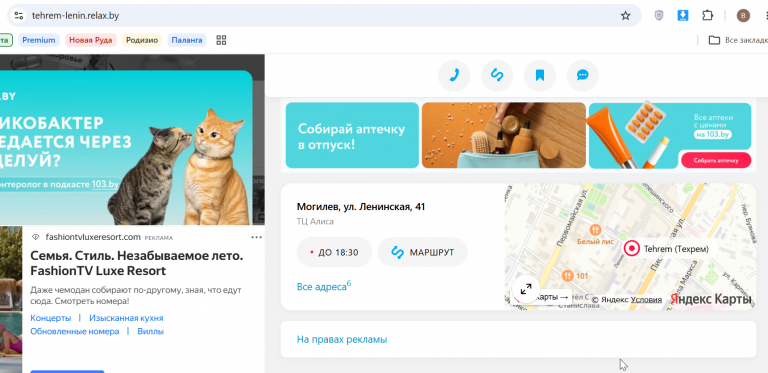
Task: Open the Новая Руда bookmark group
Action: point(91,40)
